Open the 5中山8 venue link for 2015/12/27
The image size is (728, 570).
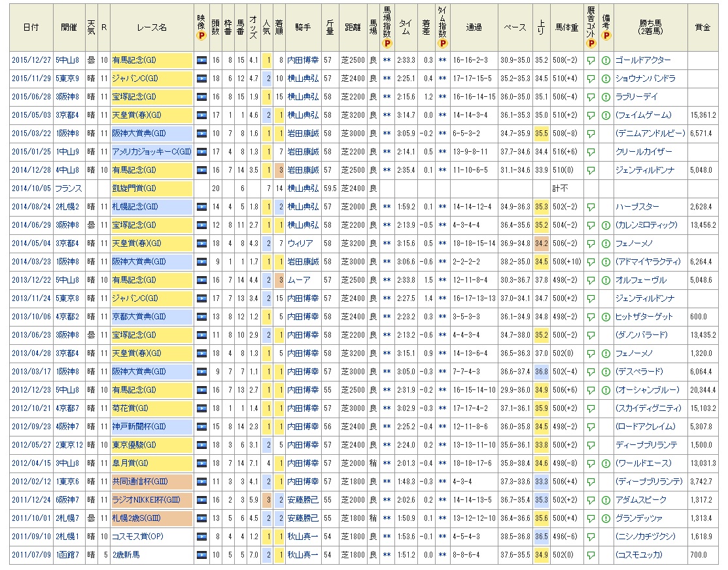coord(68,60)
